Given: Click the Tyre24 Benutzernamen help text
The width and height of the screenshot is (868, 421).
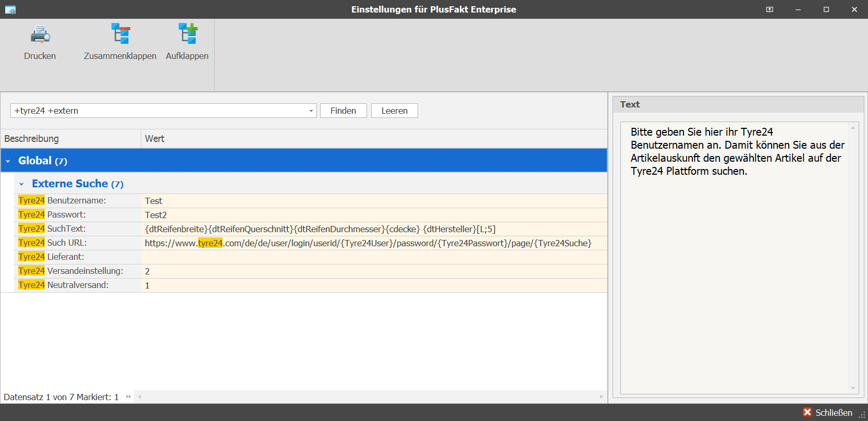Looking at the screenshot, I should [x=738, y=151].
